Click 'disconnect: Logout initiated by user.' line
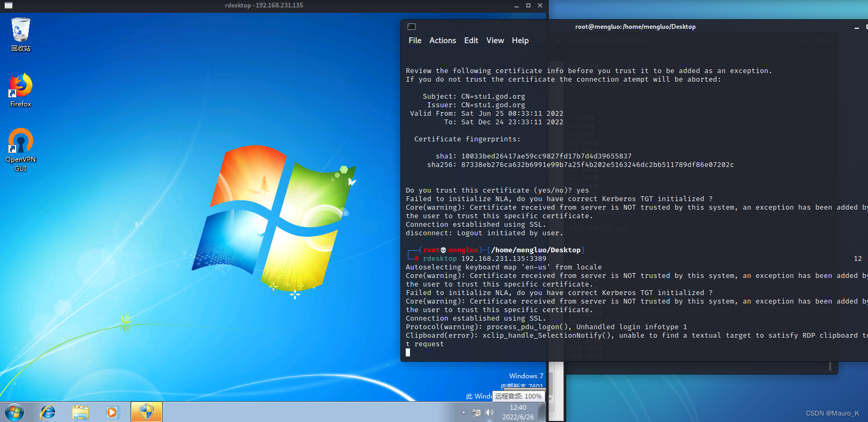Image resolution: width=868 pixels, height=422 pixels. coord(485,233)
